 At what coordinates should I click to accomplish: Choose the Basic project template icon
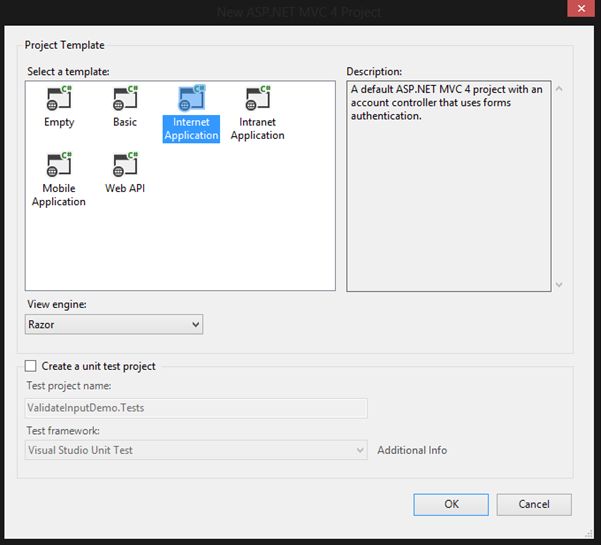125,98
